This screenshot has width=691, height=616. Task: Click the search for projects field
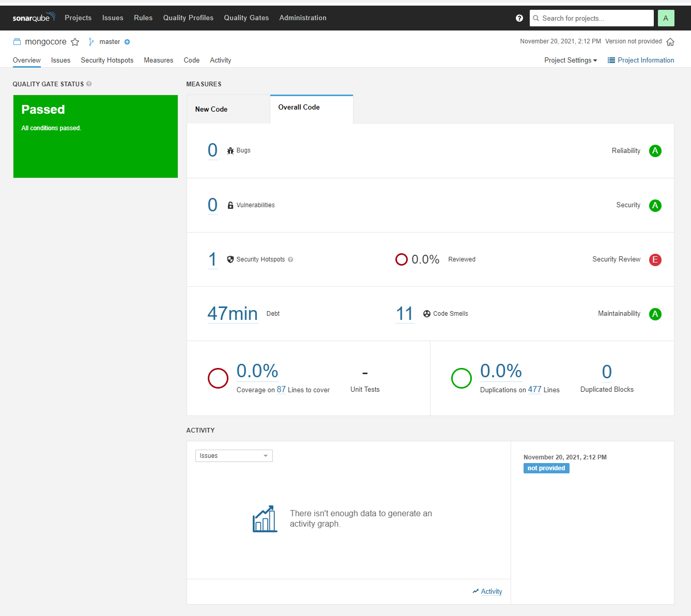pyautogui.click(x=591, y=18)
